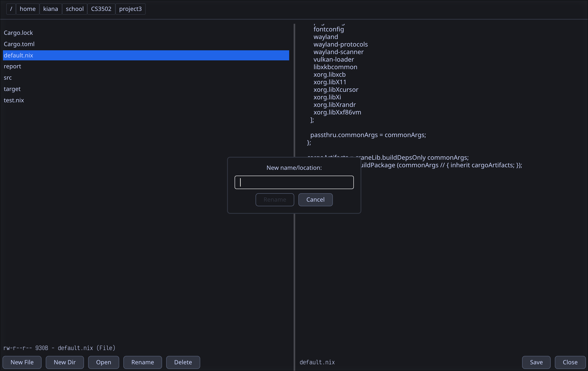The height and width of the screenshot is (371, 588).
Task: Navigate to home breadcrumb
Action: point(27,9)
